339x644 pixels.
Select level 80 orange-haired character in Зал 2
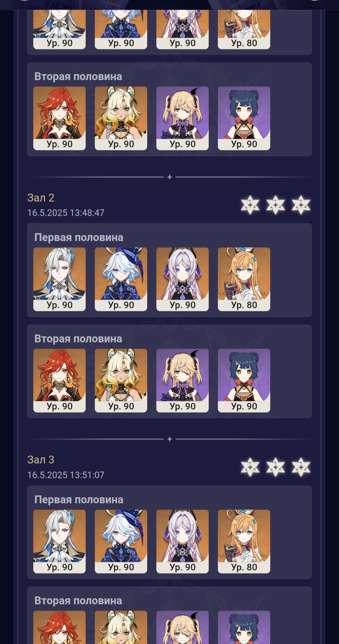click(x=244, y=279)
